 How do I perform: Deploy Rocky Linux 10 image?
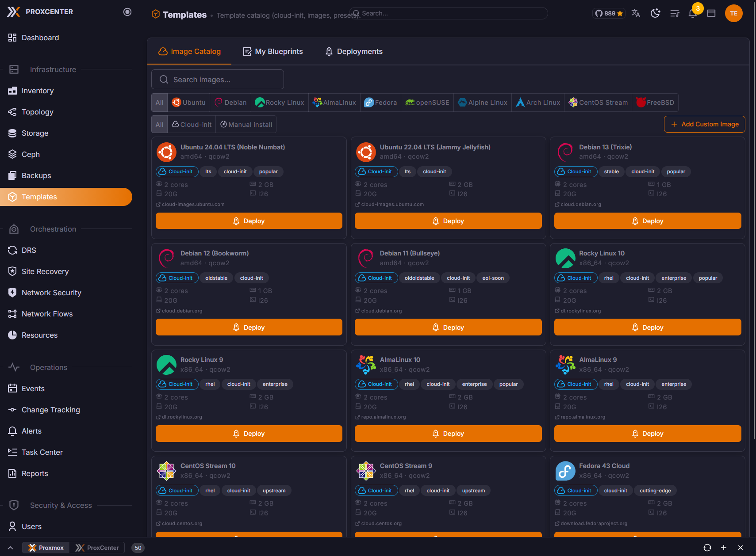[648, 328]
